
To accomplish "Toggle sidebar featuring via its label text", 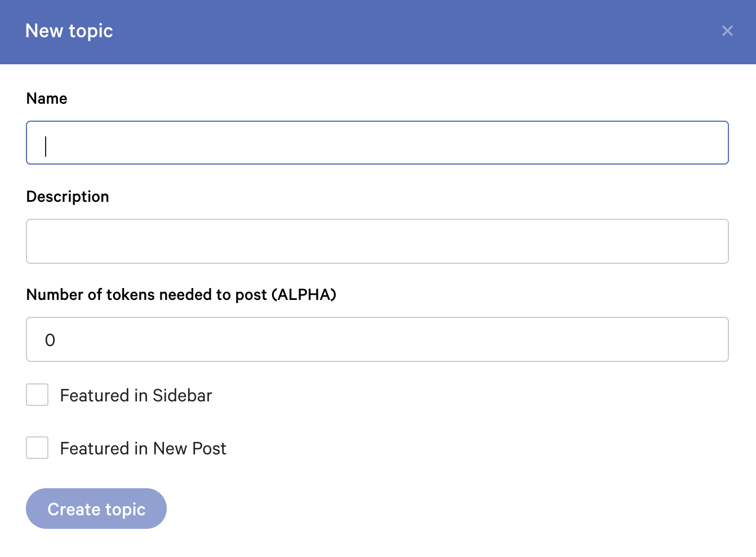I will (136, 396).
